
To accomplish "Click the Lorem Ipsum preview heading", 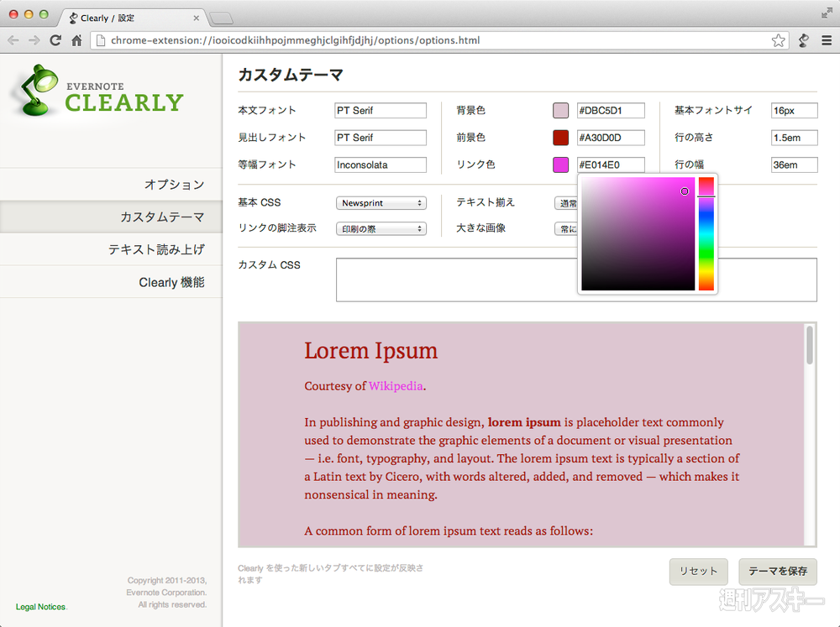I will [x=370, y=351].
